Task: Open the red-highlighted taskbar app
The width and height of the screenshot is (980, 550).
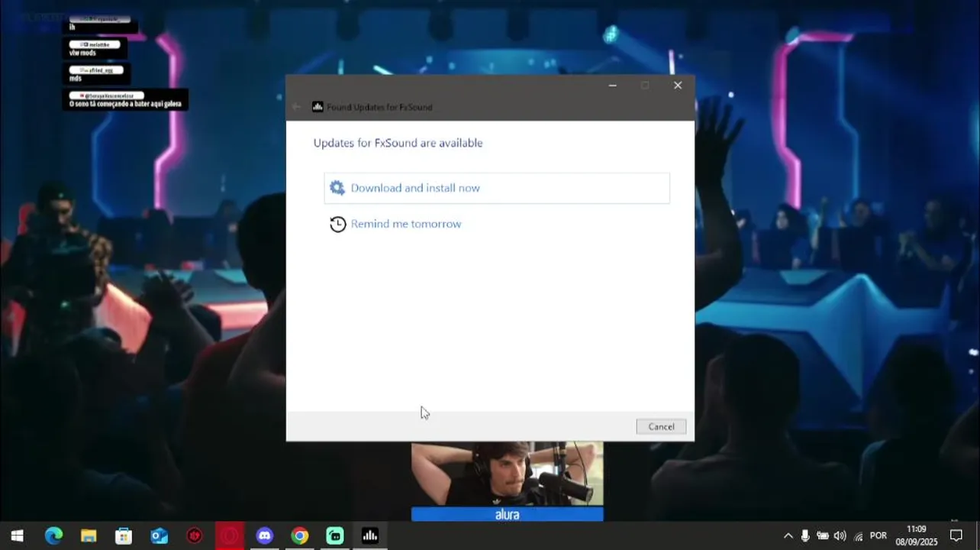Action: [x=230, y=536]
